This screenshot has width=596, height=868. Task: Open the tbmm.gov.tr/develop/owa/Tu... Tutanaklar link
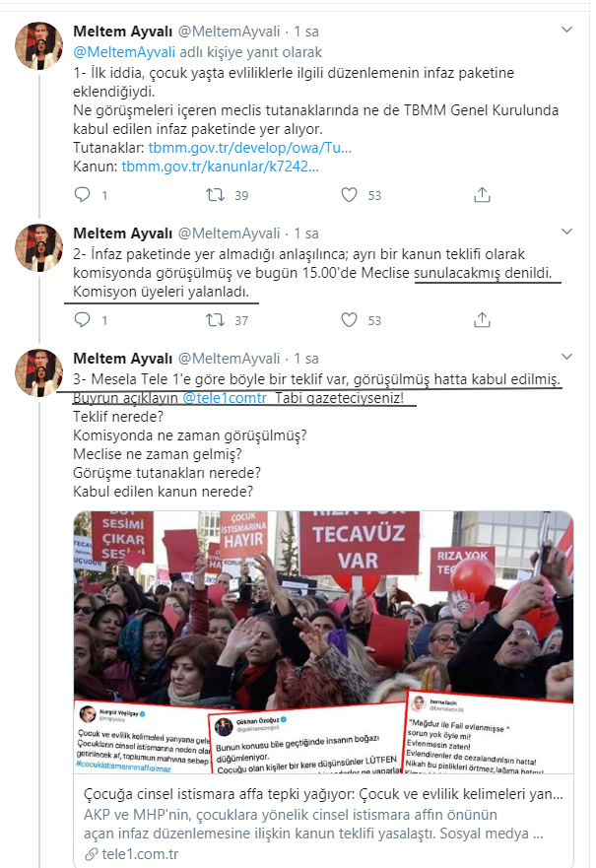249,148
